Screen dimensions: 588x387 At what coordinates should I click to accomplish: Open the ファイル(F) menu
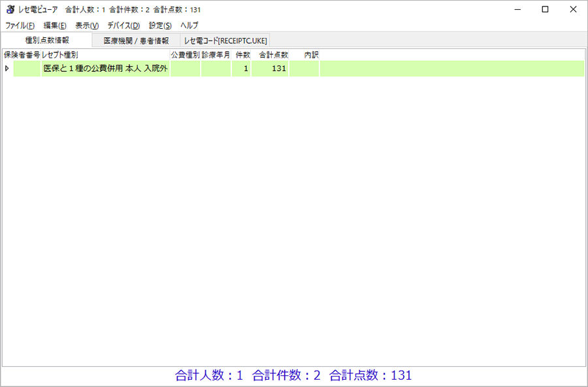[x=20, y=25]
